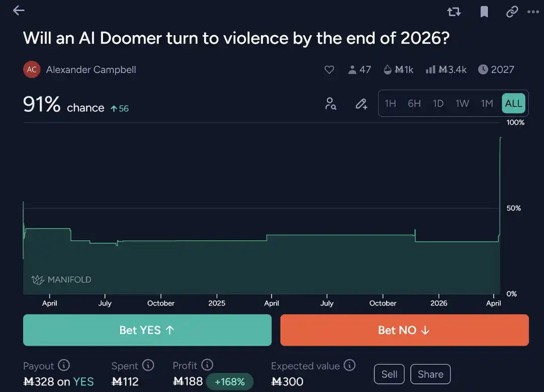Select the ALL time range

click(x=513, y=104)
